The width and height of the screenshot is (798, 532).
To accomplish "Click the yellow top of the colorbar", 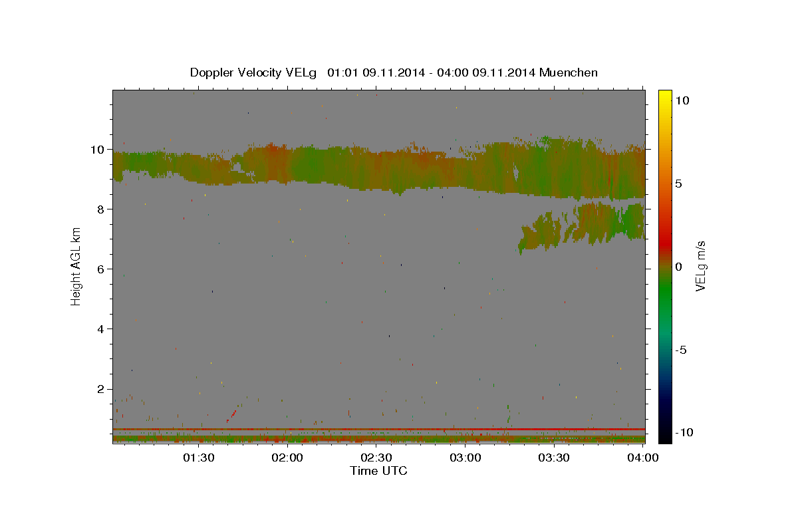I will (664, 95).
